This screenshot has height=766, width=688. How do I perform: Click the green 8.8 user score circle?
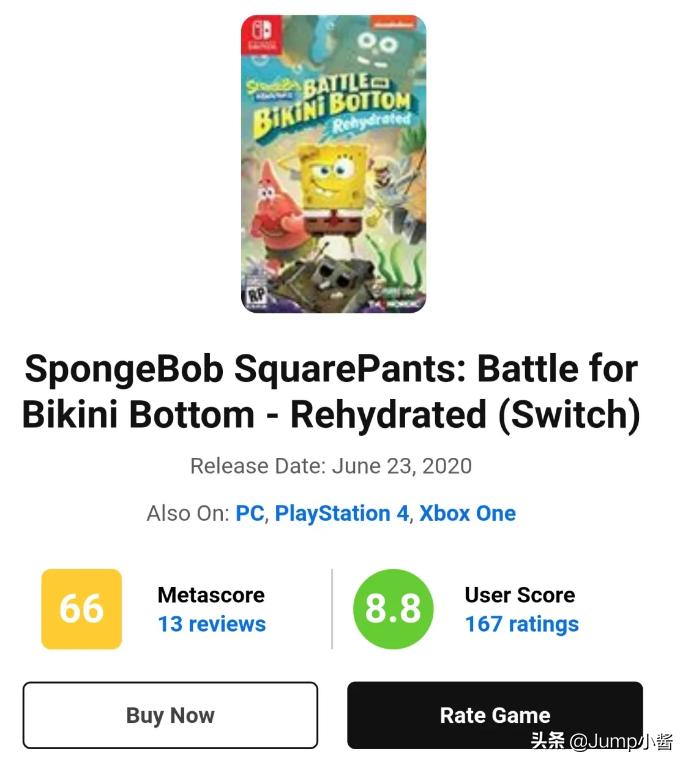pyautogui.click(x=393, y=609)
